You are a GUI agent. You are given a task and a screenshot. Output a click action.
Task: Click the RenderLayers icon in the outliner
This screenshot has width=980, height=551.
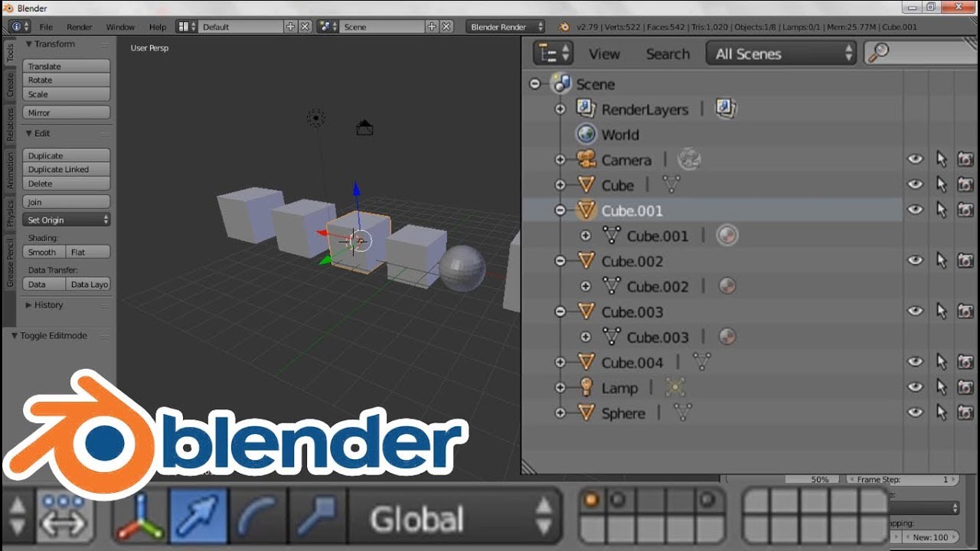tap(586, 109)
